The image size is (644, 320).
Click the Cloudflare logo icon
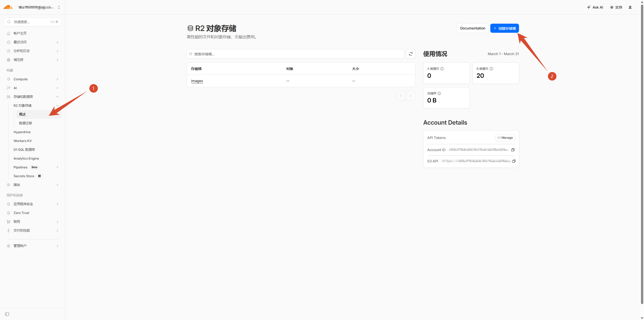point(8,7)
